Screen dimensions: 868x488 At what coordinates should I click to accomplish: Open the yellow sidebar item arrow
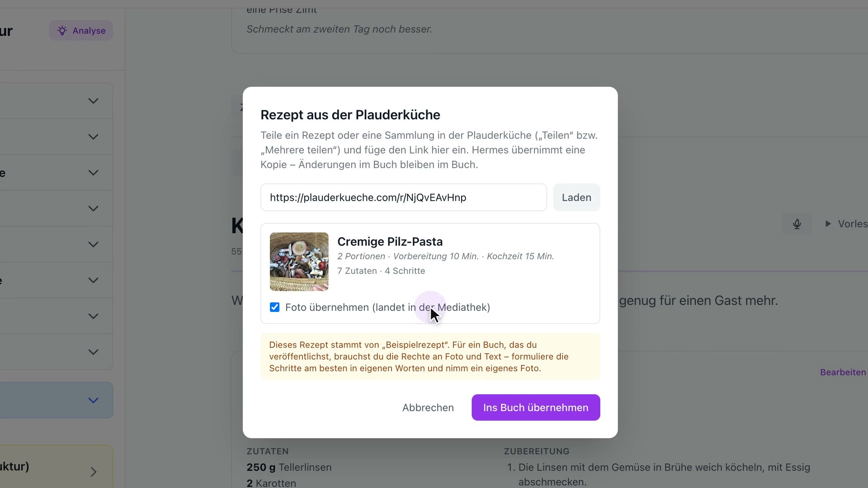93,472
